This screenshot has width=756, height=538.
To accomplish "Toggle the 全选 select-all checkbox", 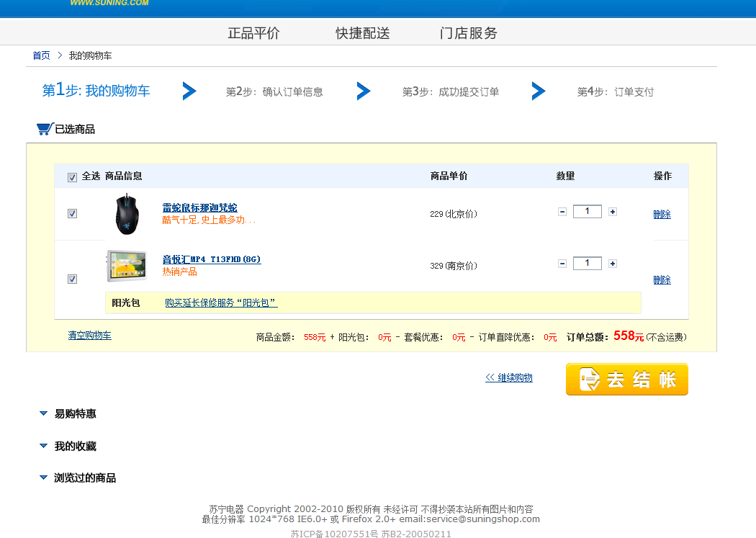I will [72, 177].
